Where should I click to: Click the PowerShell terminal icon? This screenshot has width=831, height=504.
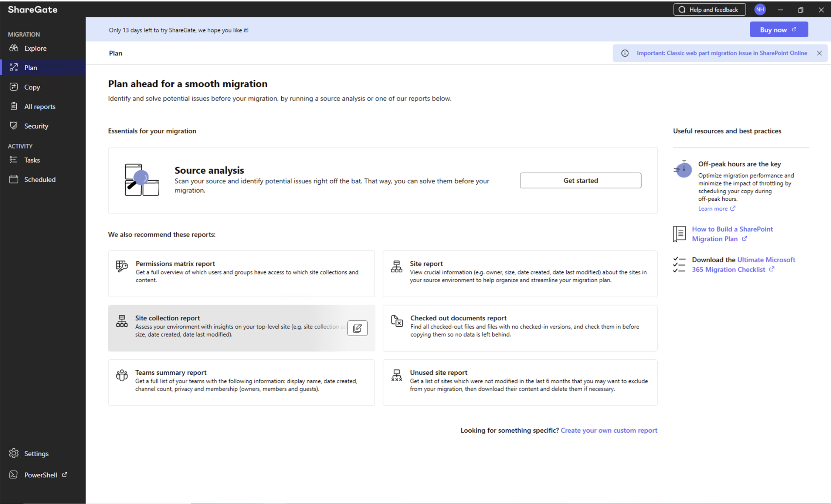[14, 475]
